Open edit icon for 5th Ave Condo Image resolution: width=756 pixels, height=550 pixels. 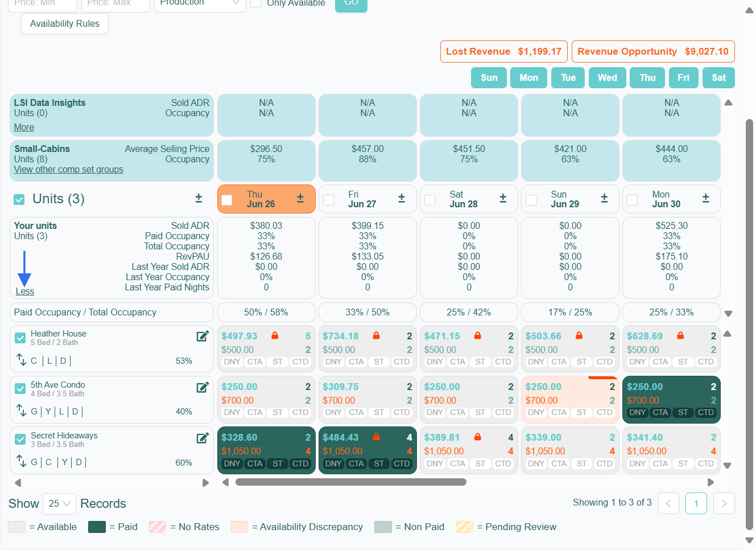point(203,387)
